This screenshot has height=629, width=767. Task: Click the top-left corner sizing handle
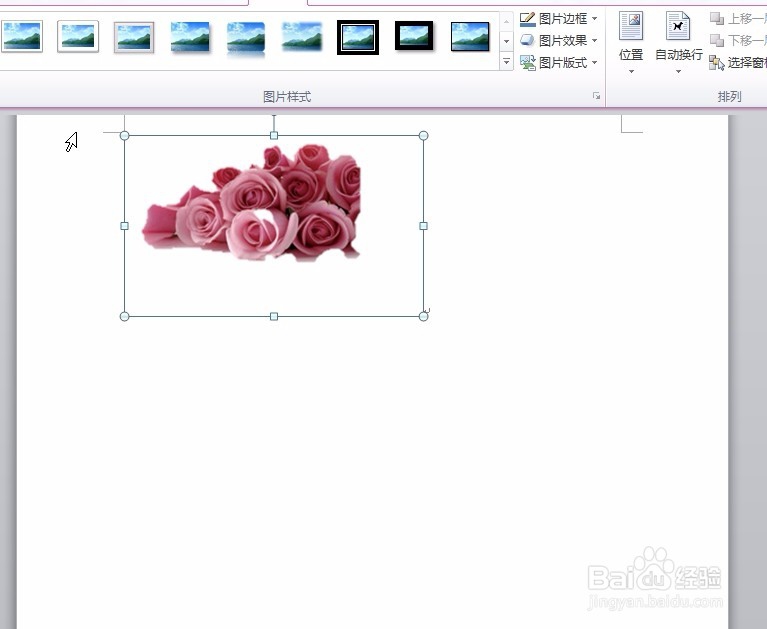(124, 135)
